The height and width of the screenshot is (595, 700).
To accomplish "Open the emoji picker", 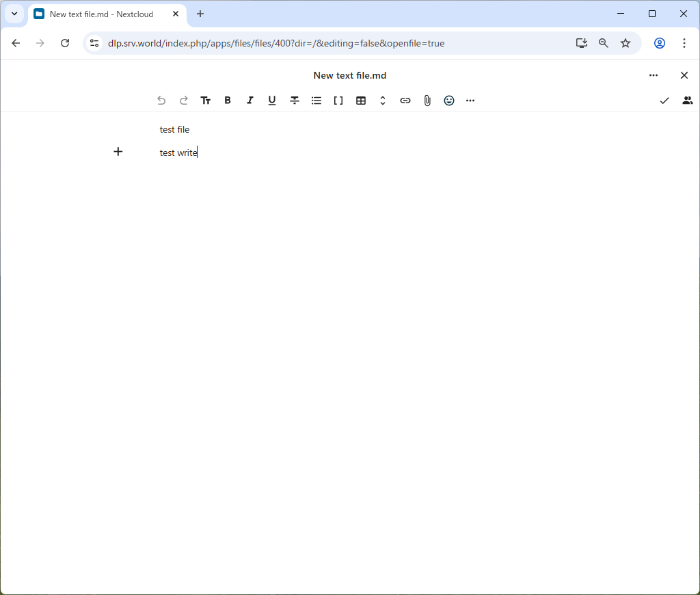I will (x=449, y=101).
